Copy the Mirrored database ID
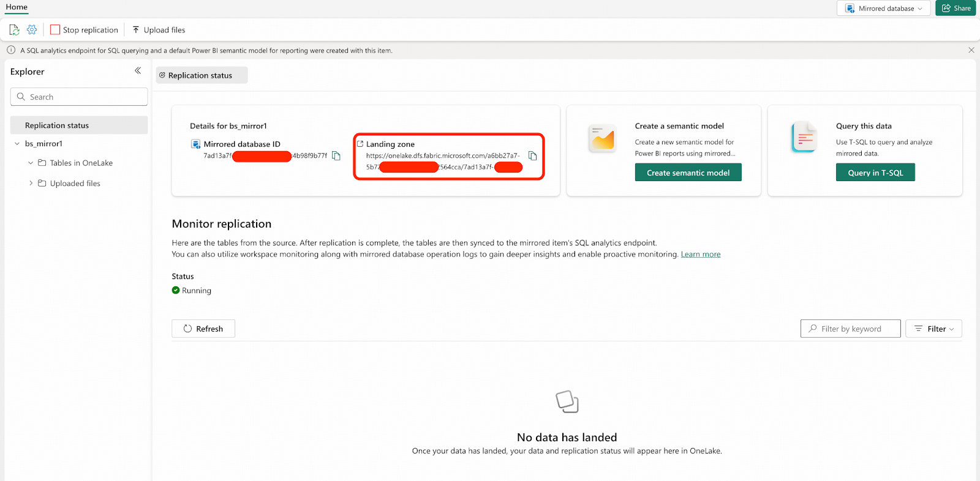 (336, 156)
